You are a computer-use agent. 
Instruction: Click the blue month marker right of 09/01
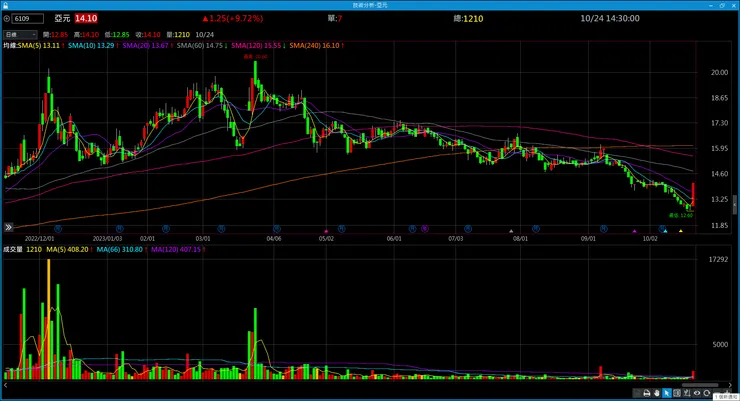pos(604,229)
